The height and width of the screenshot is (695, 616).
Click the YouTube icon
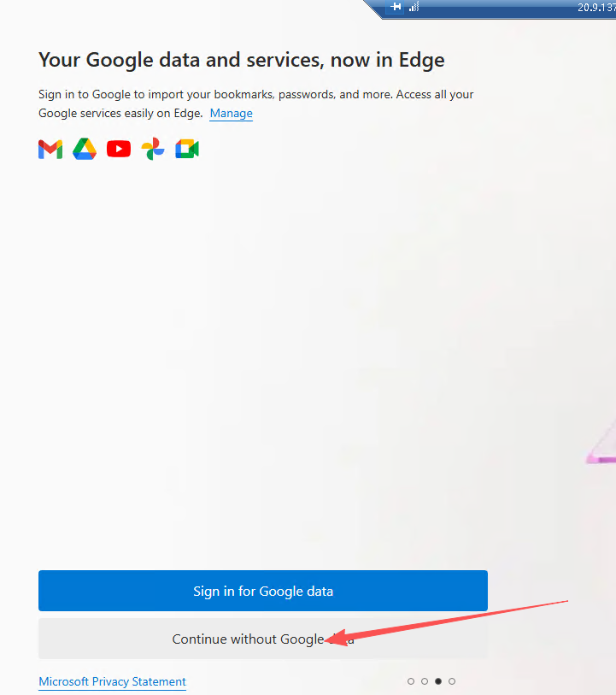click(119, 150)
